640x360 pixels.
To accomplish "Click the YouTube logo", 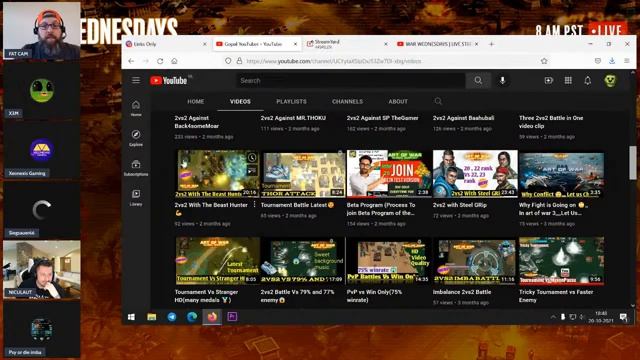I will pyautogui.click(x=169, y=80).
